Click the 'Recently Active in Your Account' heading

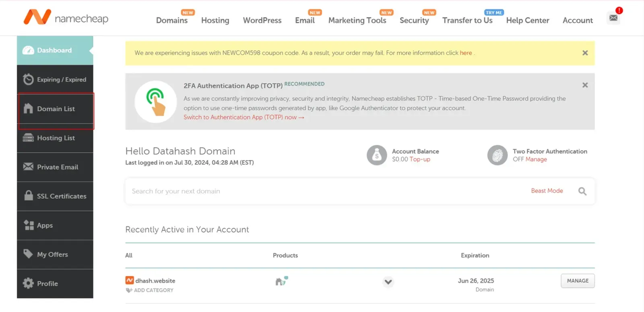187,229
